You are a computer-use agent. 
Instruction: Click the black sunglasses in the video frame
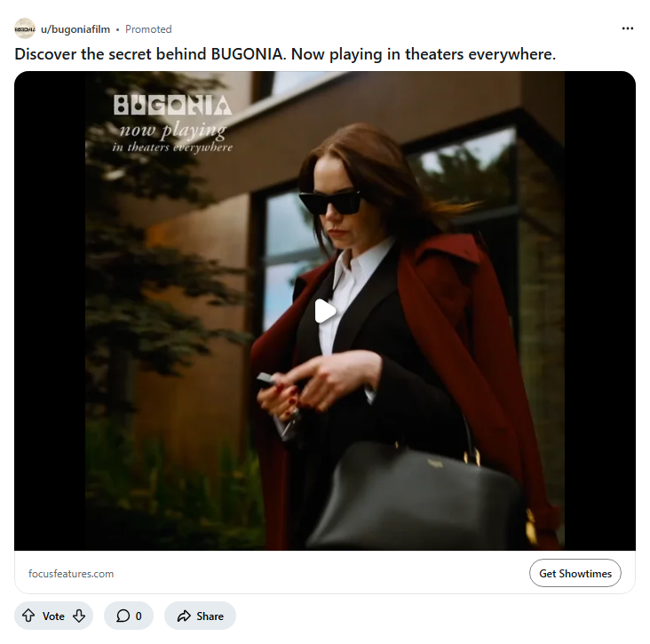pyautogui.click(x=330, y=202)
